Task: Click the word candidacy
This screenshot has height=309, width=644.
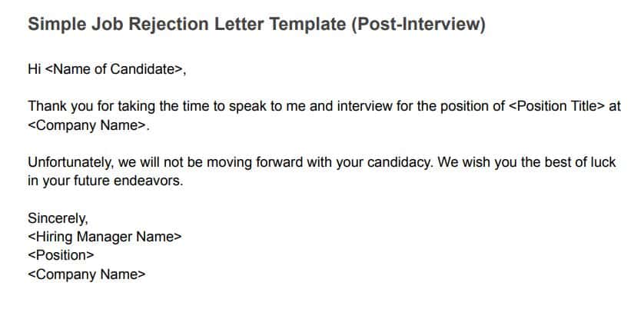Action: tap(400, 162)
